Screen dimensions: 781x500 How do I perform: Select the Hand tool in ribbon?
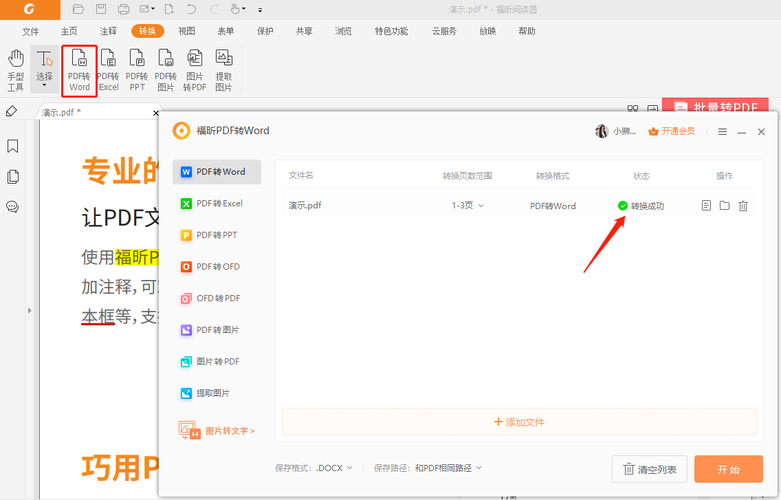pos(15,70)
